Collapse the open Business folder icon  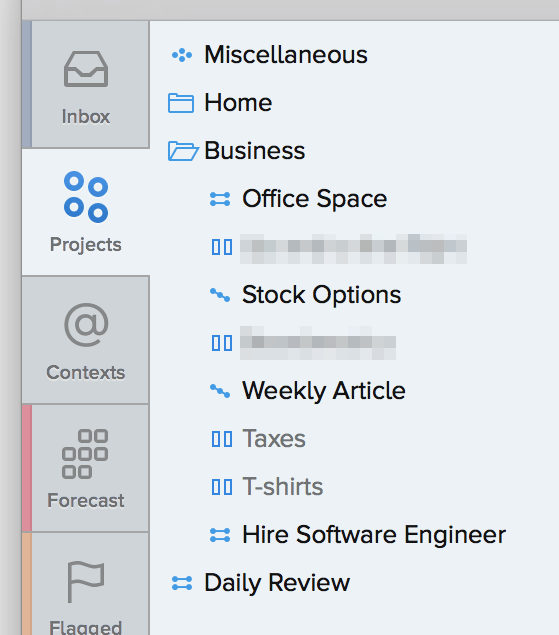tap(183, 151)
